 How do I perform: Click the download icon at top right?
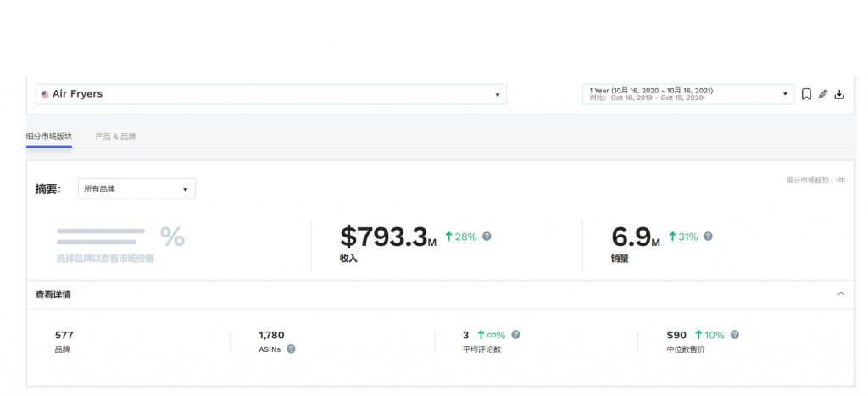click(x=839, y=94)
